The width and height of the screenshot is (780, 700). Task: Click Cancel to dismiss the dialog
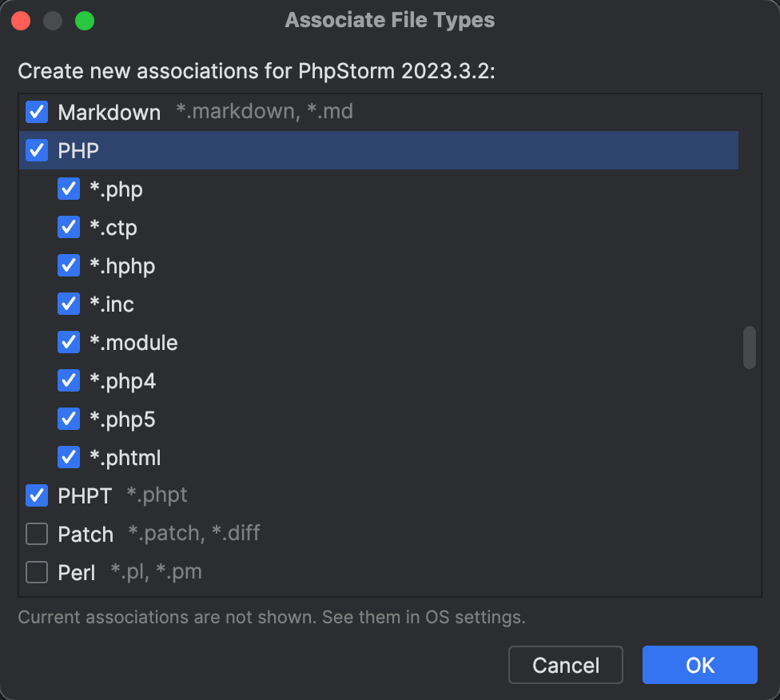(565, 665)
